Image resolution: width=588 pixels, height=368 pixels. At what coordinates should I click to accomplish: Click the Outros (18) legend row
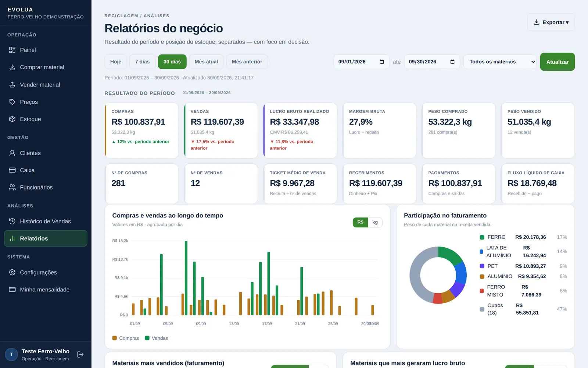tap(523, 309)
